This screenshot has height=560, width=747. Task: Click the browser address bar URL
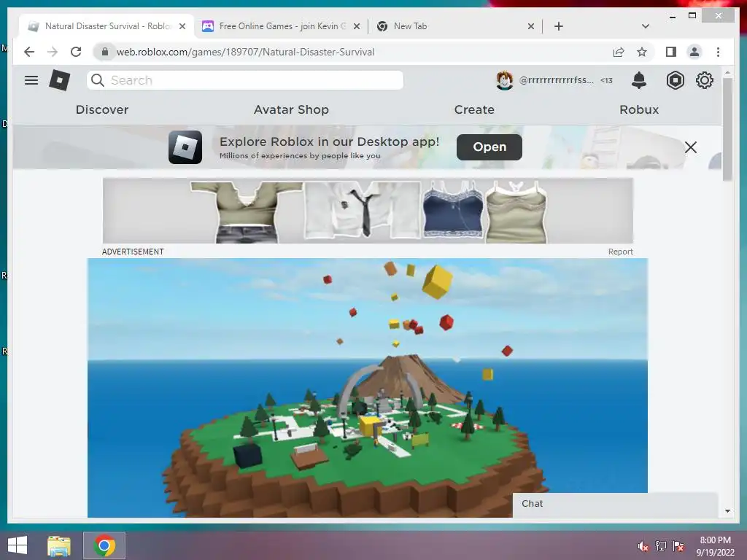245,52
